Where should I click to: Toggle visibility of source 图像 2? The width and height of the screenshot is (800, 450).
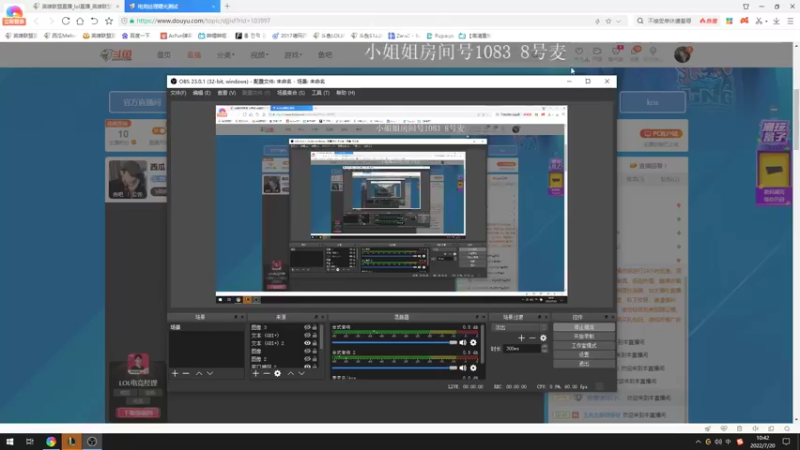coord(307,359)
